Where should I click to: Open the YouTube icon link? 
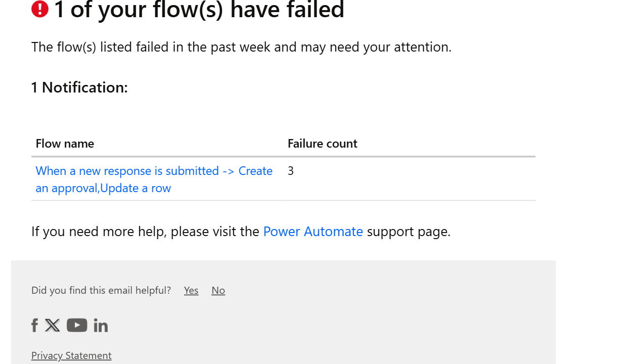pyautogui.click(x=77, y=325)
